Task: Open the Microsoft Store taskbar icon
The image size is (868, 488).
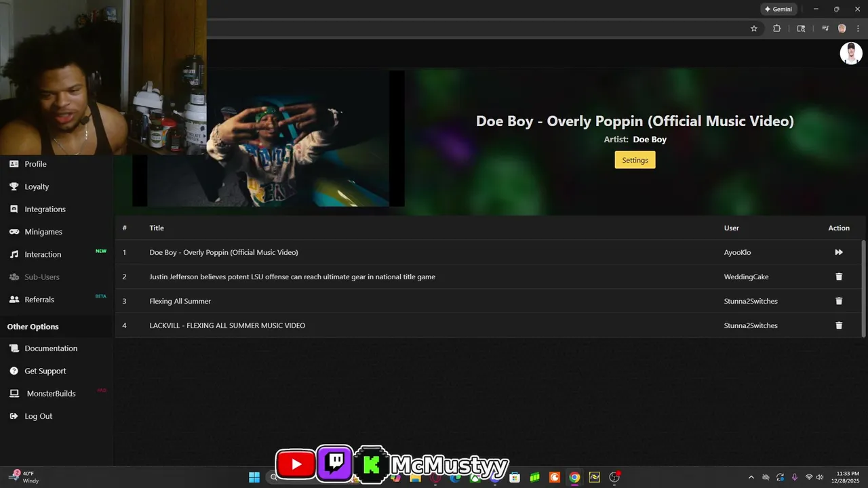Action: [515, 477]
